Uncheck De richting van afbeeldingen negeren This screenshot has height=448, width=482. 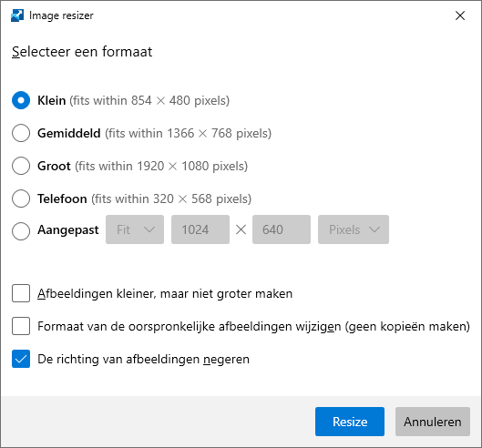coord(21,359)
